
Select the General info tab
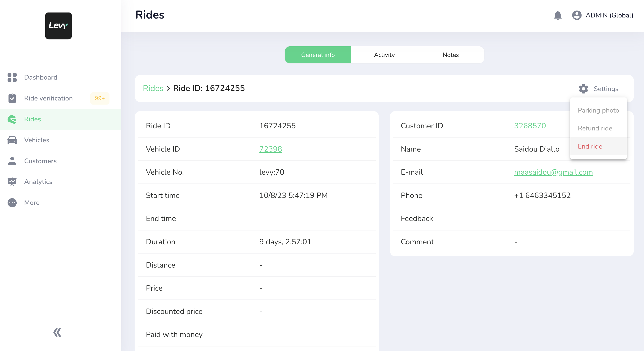point(318,55)
